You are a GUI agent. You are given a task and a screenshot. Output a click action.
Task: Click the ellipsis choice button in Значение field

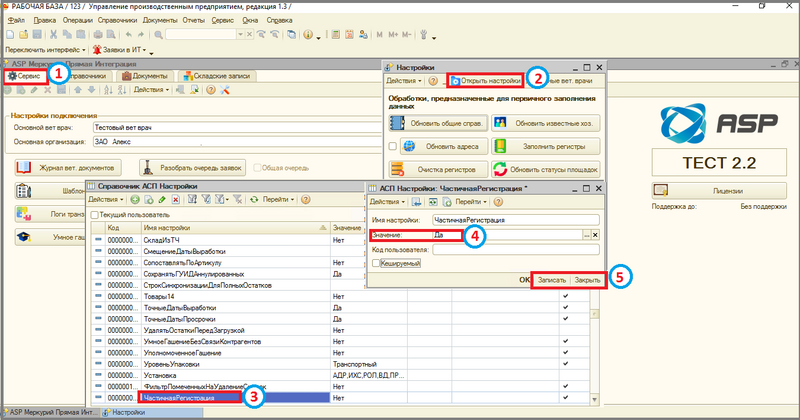coord(587,235)
